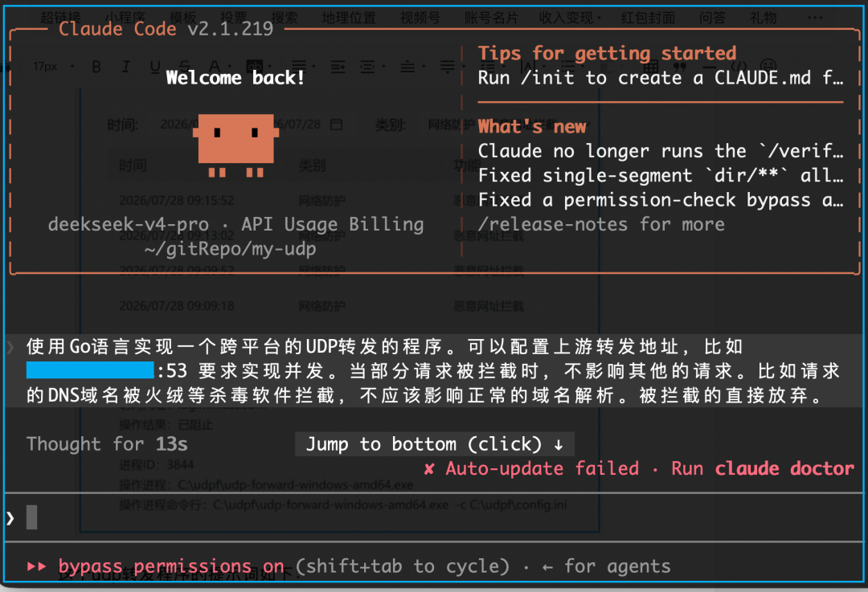This screenshot has height=592, width=868.
Task: Click the user prompt line mentioning ':53 要求实现并发'
Action: (x=433, y=370)
